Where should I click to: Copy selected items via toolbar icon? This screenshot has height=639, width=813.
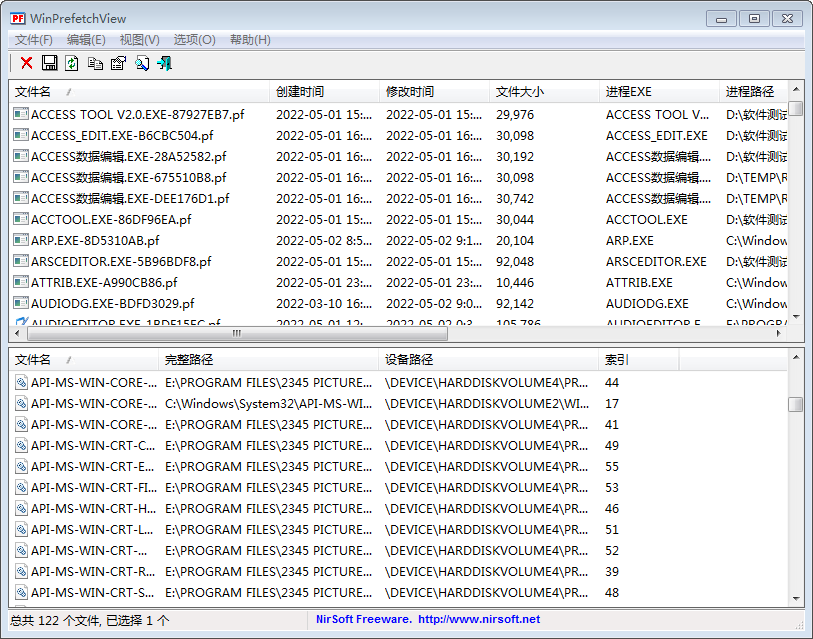(95, 63)
